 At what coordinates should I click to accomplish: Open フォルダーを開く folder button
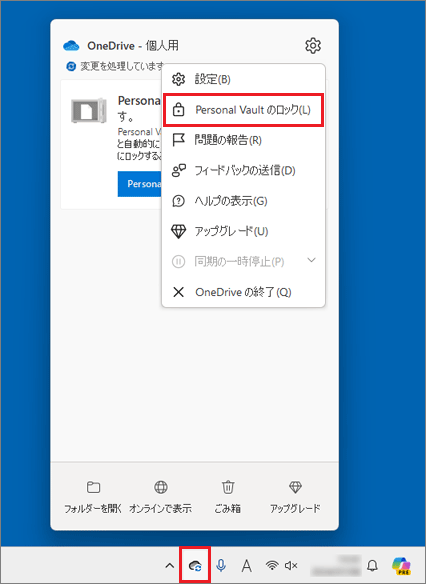(x=93, y=497)
